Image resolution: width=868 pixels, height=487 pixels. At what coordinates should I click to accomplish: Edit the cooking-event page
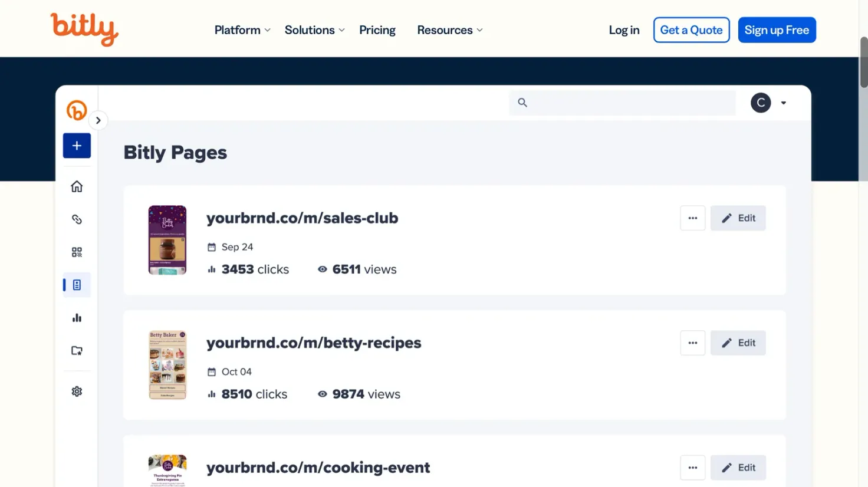tap(738, 468)
